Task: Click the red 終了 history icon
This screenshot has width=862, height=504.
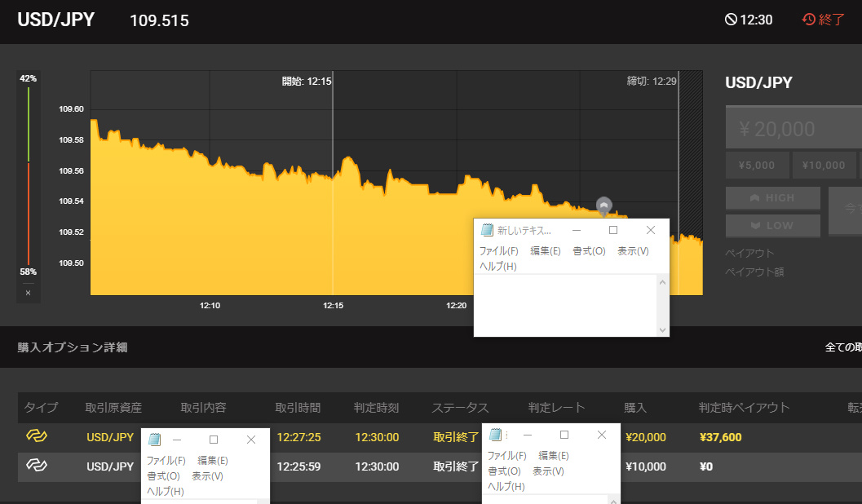Action: 809,20
